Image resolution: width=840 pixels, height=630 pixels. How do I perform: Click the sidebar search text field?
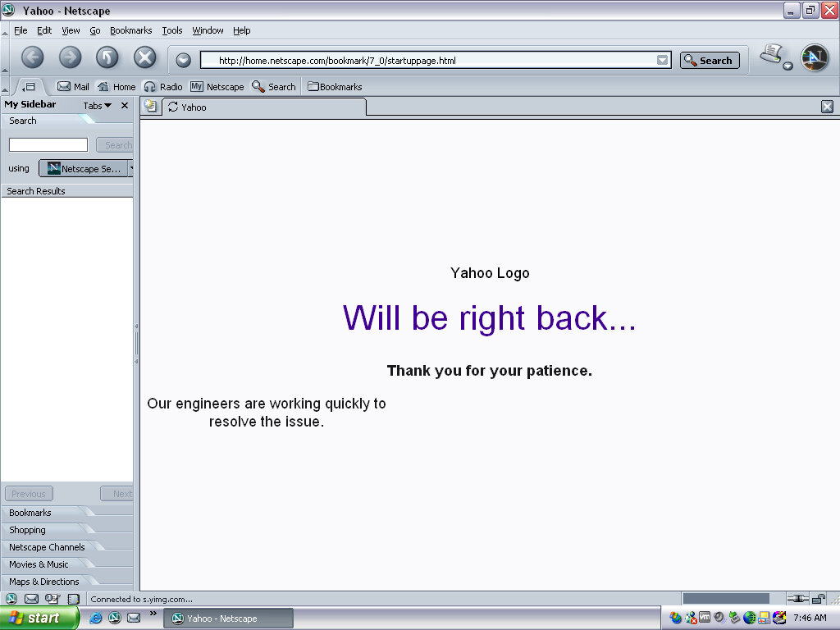tap(48, 145)
